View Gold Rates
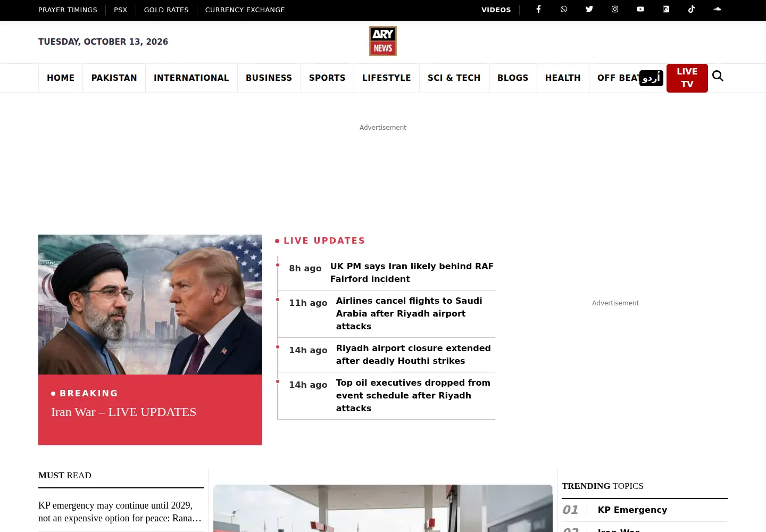 coord(166,10)
